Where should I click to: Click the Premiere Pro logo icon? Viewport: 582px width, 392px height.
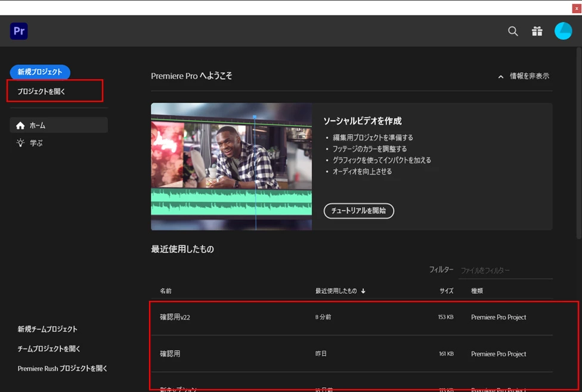click(x=19, y=31)
